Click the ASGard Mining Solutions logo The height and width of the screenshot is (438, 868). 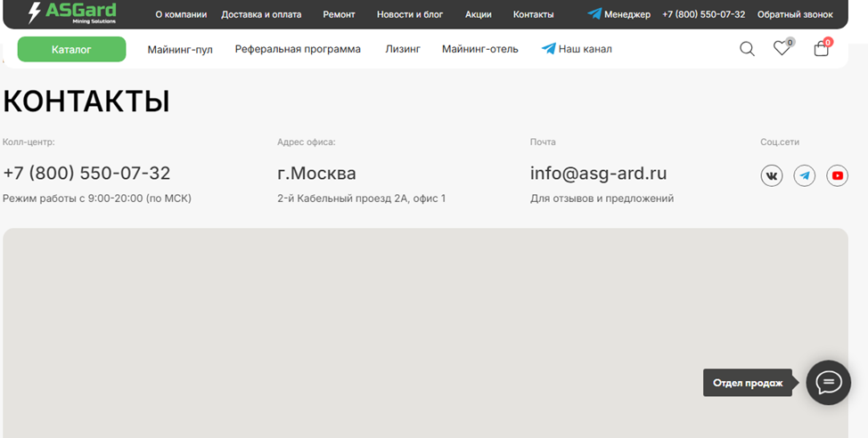[x=72, y=13]
